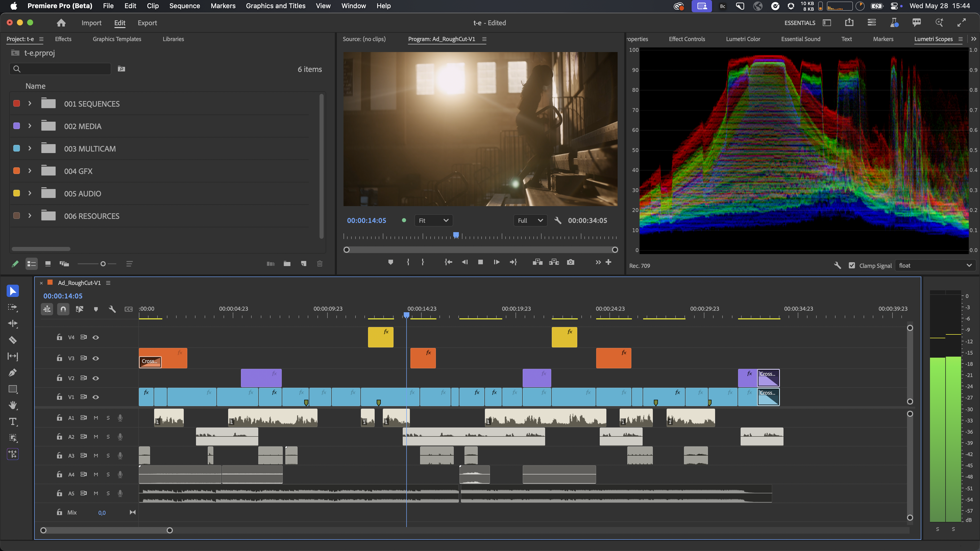Open the Graphics Templates tab

pos(117,39)
